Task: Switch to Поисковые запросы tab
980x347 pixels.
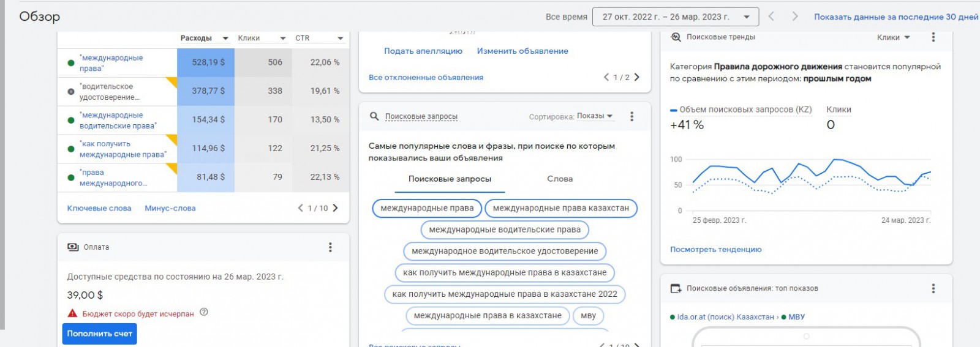Action: tap(450, 179)
